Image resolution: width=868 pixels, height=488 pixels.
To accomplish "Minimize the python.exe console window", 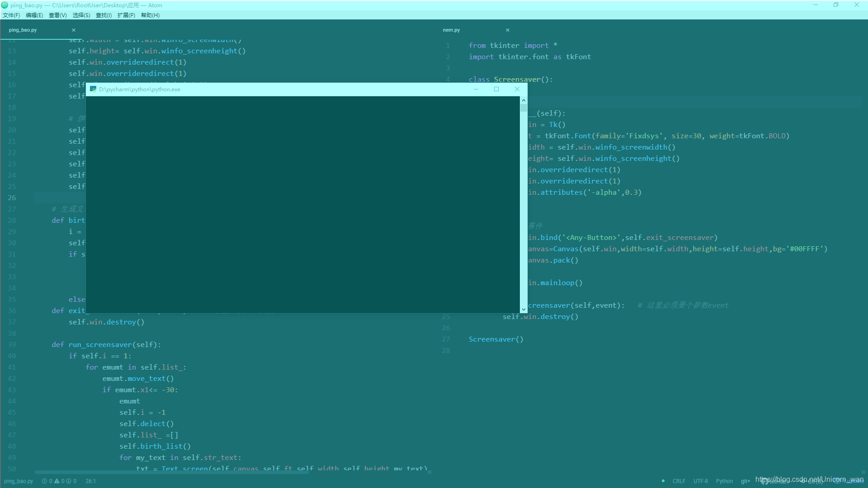I will [x=476, y=89].
